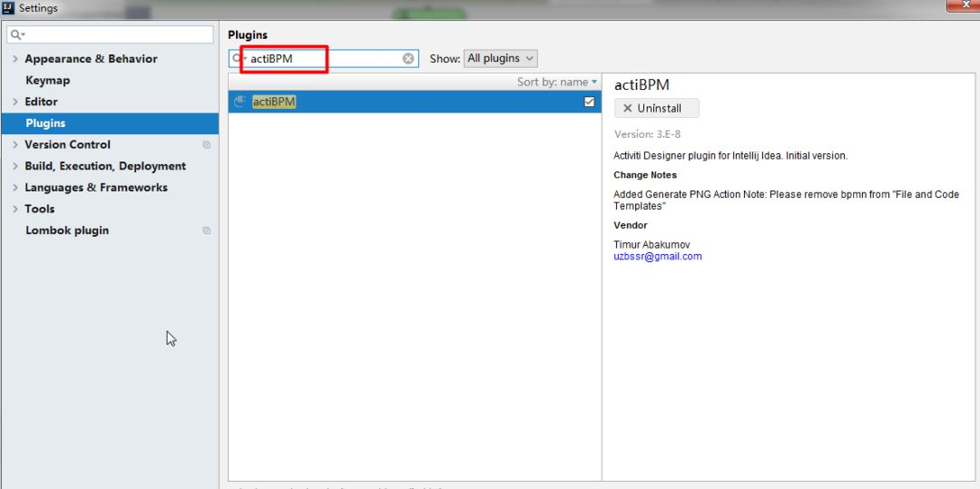Expand Build, Execution, Deployment arrow
The image size is (980, 489).
pyautogui.click(x=15, y=166)
